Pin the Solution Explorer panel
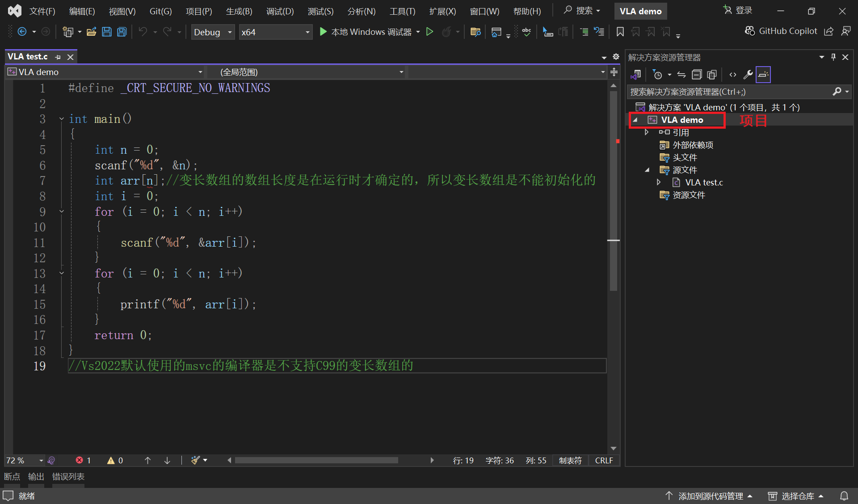858x504 pixels. (x=833, y=57)
